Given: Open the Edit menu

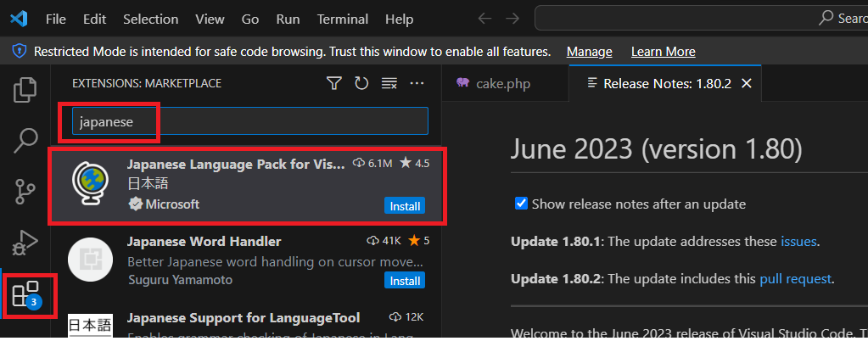Looking at the screenshot, I should click(95, 20).
